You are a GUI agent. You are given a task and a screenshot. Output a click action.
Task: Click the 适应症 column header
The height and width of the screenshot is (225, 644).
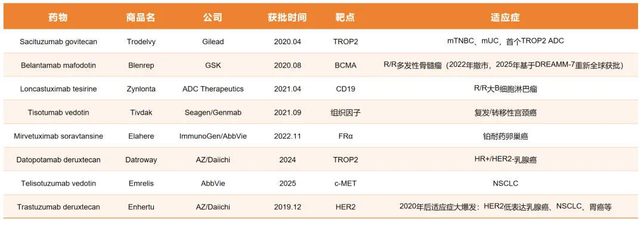(505, 17)
